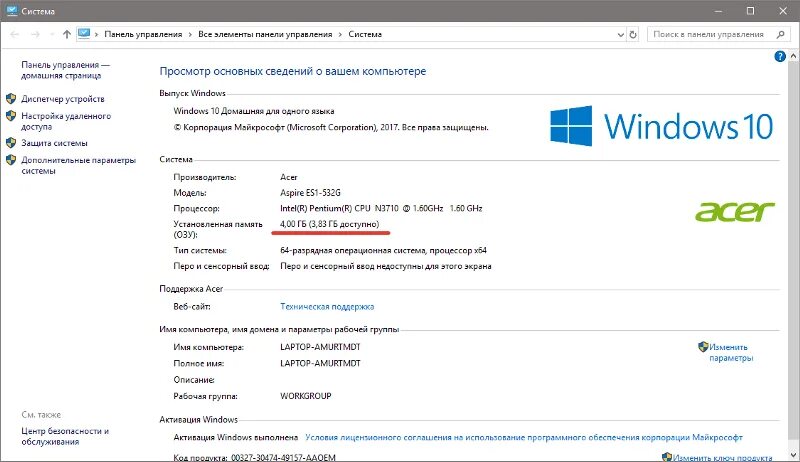This screenshot has width=800, height=462.
Task: Click the model value Aspire ES1-532G
Action: tap(310, 193)
